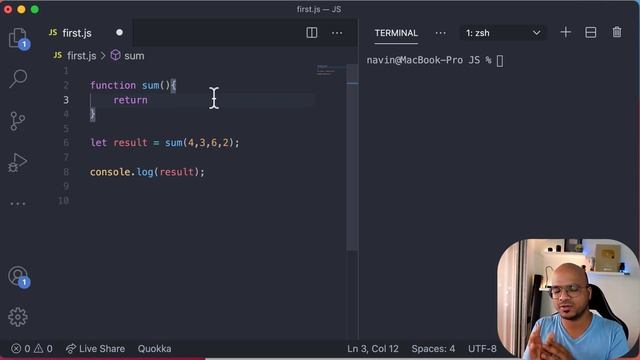Click the editor vertical scrollbar
The height and width of the screenshot is (360, 640).
[352, 157]
